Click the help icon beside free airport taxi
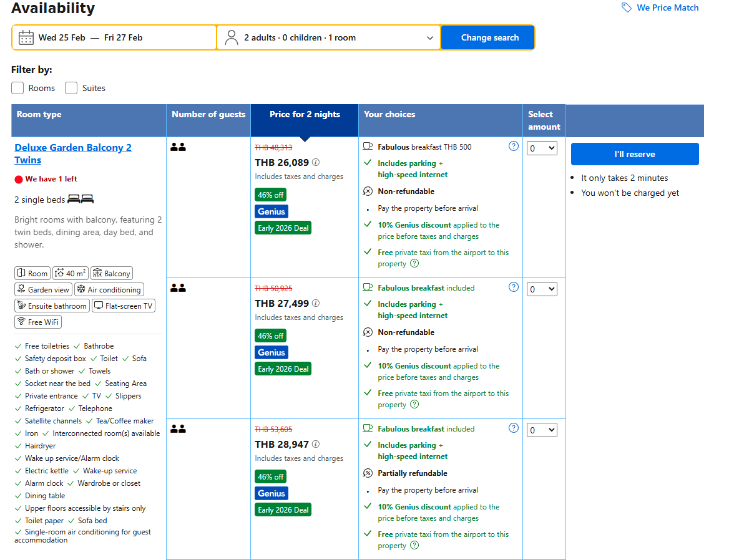This screenshot has width=739, height=560. pyautogui.click(x=414, y=263)
